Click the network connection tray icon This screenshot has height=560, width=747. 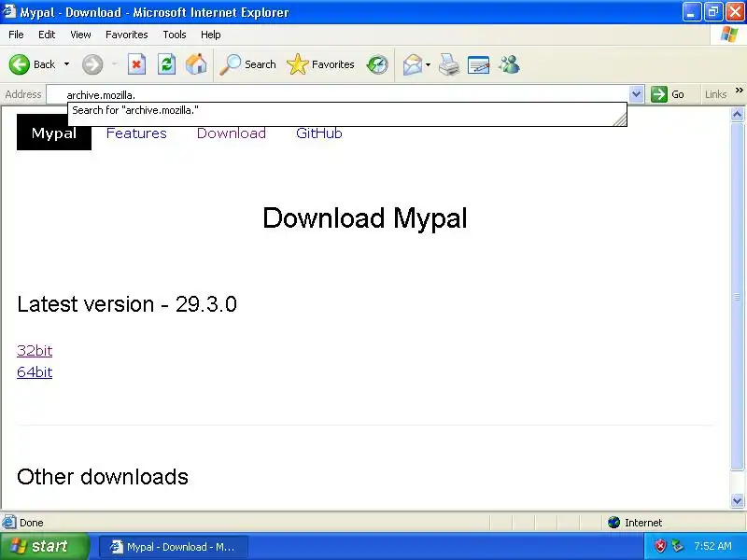point(678,546)
